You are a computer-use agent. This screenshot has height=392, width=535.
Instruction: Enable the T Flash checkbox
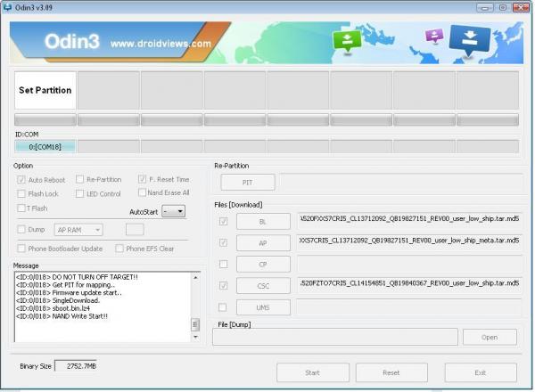click(21, 208)
